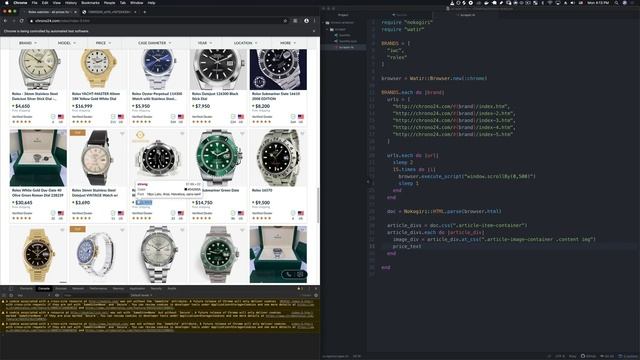Expand the MODEL filter dropdown
Viewport: 640px width, 360px height.
pyautogui.click(x=67, y=43)
